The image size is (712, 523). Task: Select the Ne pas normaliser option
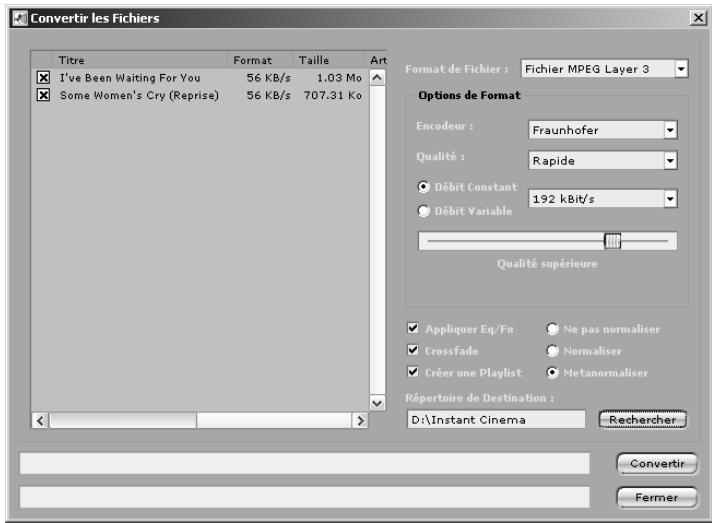tap(553, 329)
